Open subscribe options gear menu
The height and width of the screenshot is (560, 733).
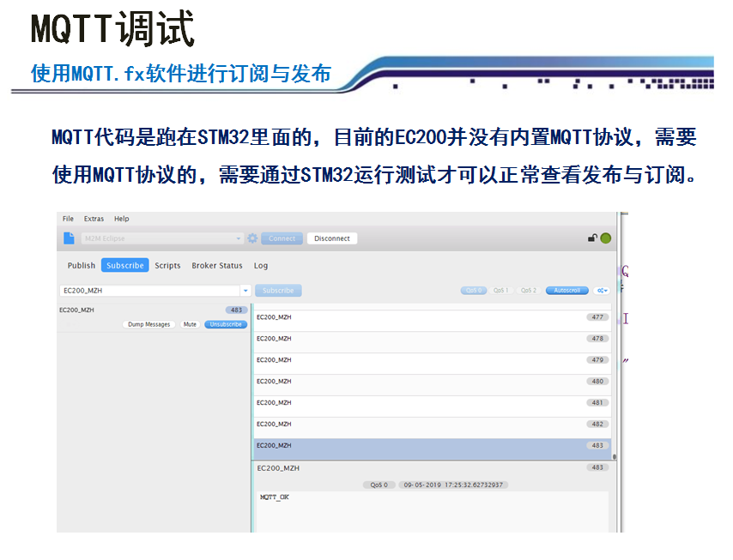602,291
